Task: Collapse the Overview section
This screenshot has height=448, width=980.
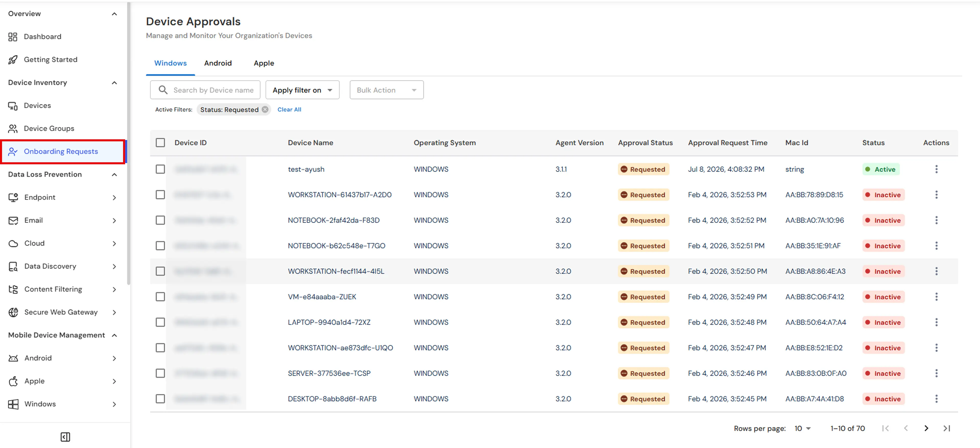Action: click(114, 14)
